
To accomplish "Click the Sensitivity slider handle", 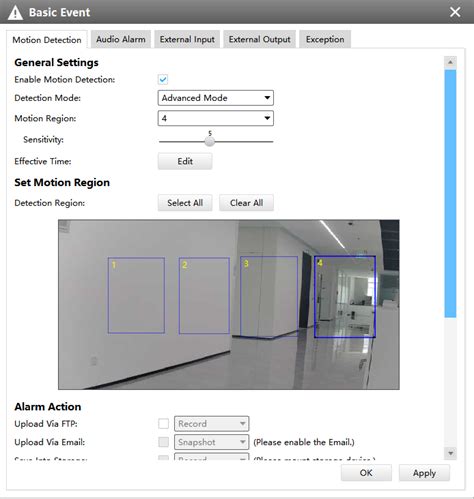I will pyautogui.click(x=210, y=141).
